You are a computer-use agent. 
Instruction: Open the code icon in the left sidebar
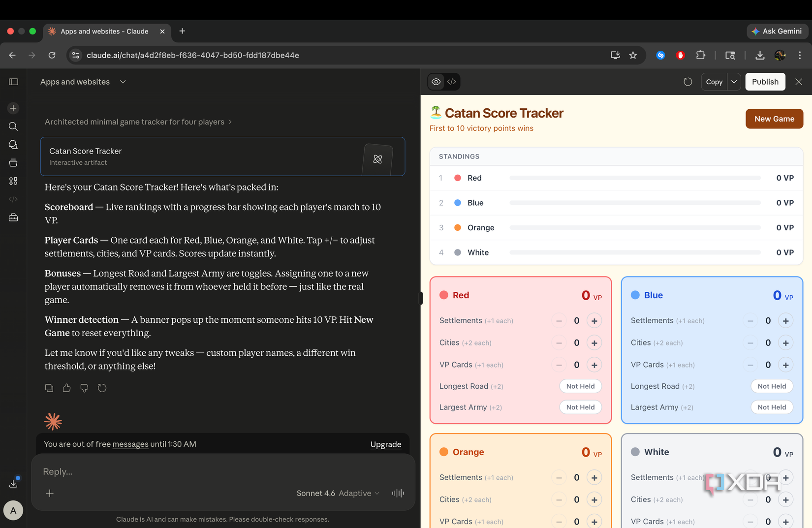13,199
